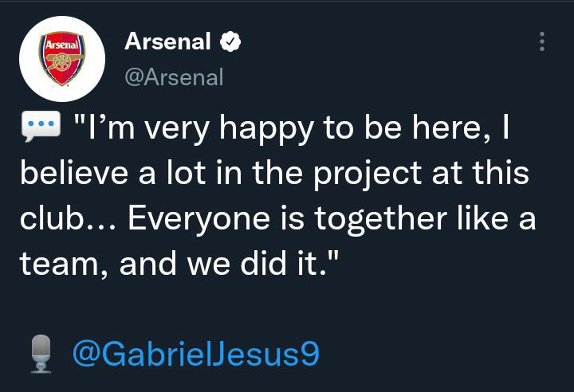574x392 pixels.
Task: Click the word "believe" in the tweet
Action: point(74,172)
